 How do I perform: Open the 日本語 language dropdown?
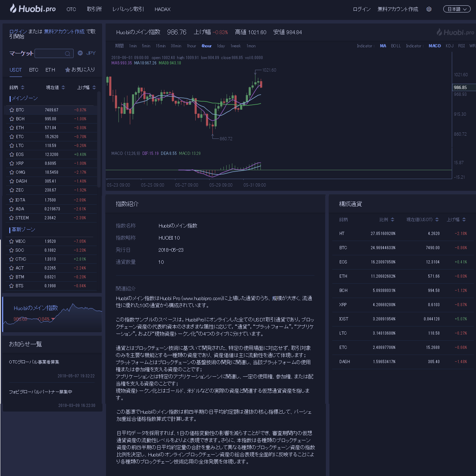click(x=457, y=9)
